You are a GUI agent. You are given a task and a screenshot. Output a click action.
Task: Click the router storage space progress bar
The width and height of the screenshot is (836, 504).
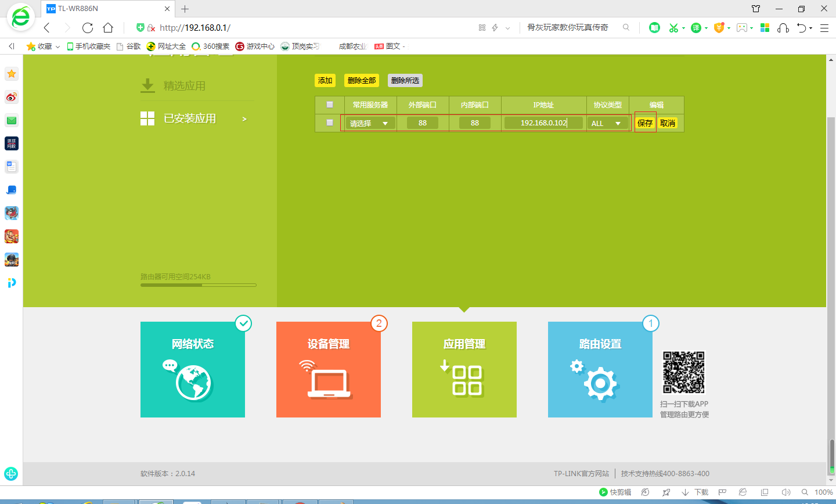click(x=199, y=285)
